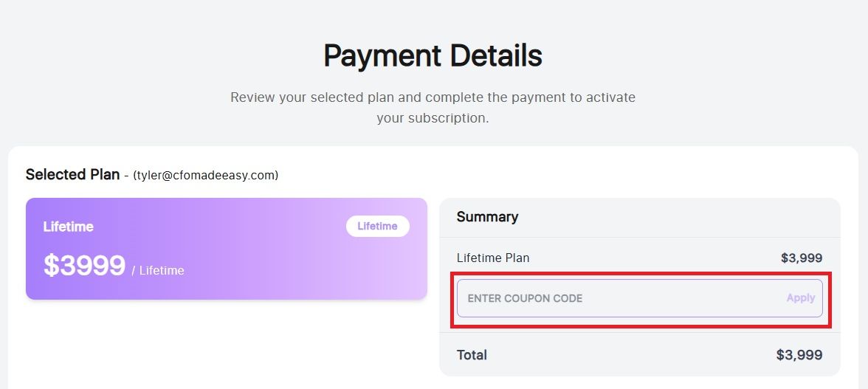
Task: Click the white Lifetime badge pill
Action: coord(377,227)
